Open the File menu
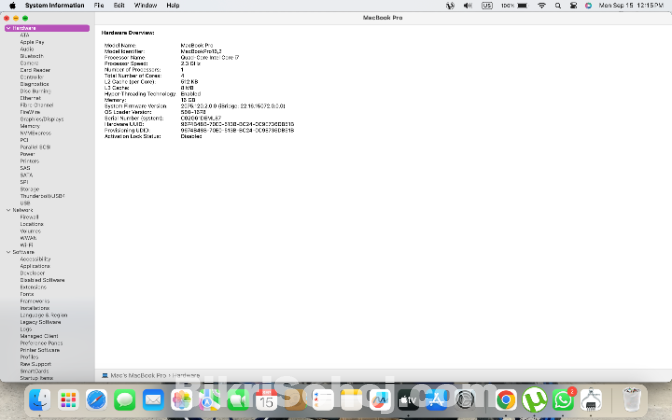Image resolution: width=672 pixels, height=420 pixels. click(x=98, y=5)
